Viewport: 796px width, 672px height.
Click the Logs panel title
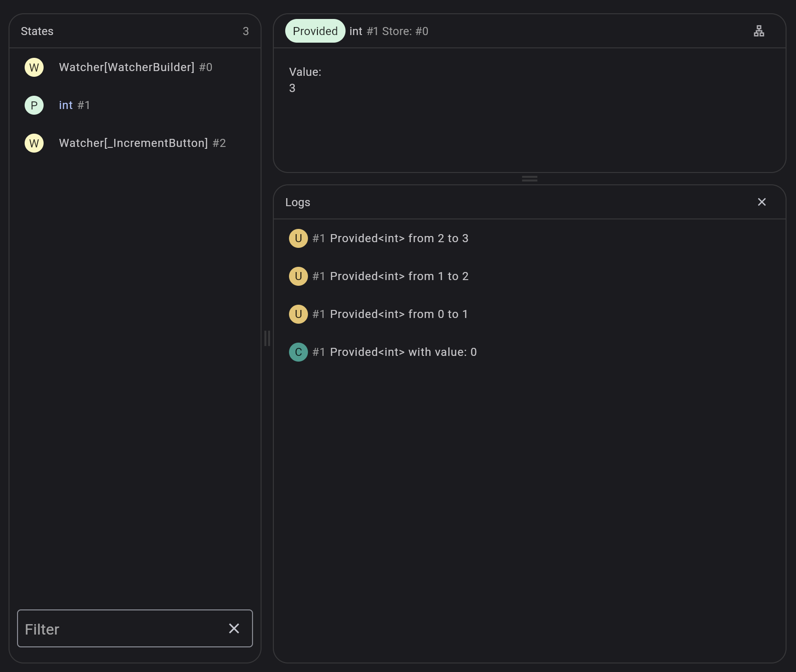click(298, 202)
